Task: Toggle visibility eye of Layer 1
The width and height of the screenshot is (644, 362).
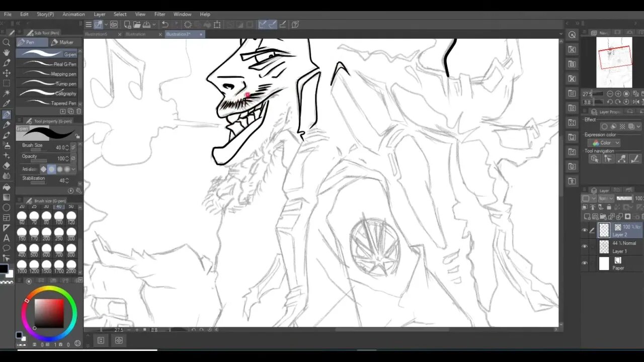Action: (x=585, y=247)
